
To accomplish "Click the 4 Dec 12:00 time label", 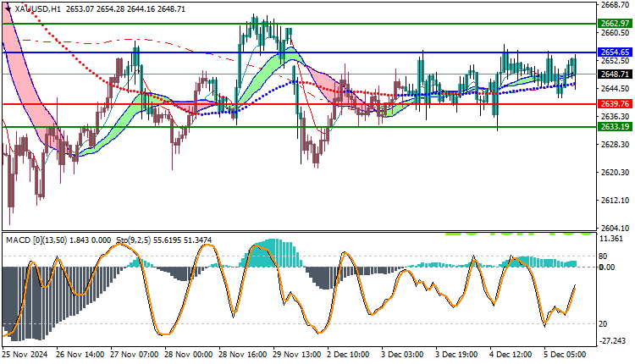I will pos(511,355).
